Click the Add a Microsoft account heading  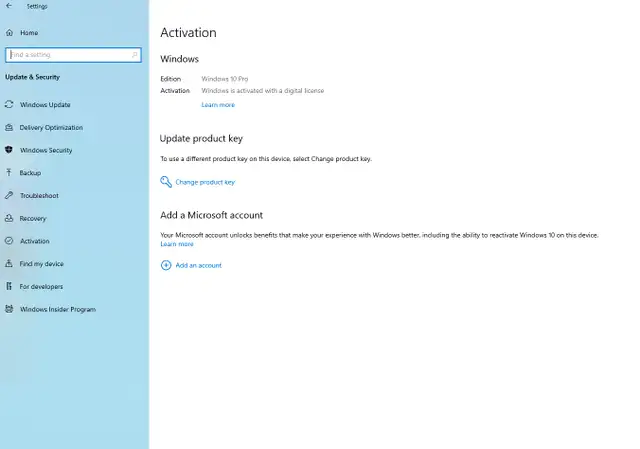pyautogui.click(x=211, y=215)
